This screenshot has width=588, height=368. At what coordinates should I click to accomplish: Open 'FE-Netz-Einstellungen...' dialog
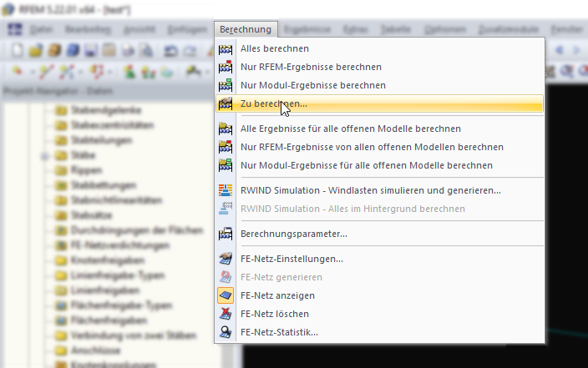379,259
